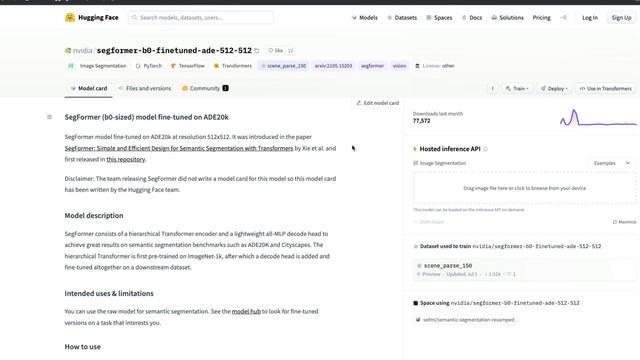Expand the Train dropdown

[x=517, y=89]
